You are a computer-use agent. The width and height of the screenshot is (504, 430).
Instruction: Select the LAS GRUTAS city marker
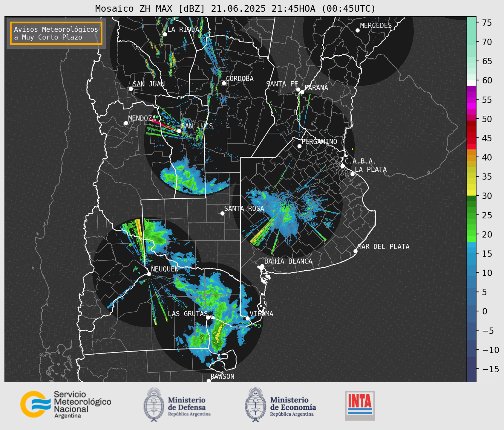[x=208, y=318]
